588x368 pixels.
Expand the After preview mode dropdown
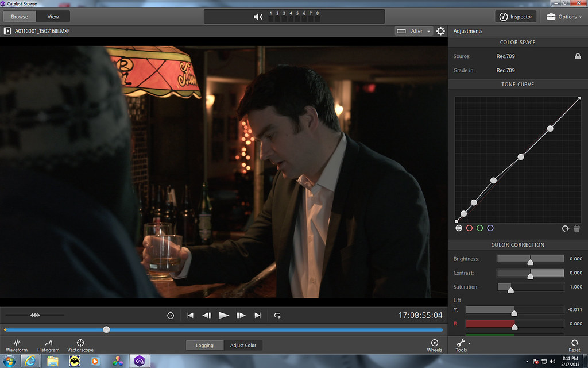413,31
